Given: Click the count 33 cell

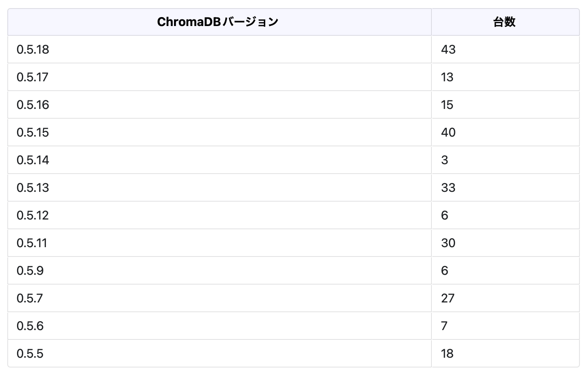Looking at the screenshot, I should [x=448, y=188].
